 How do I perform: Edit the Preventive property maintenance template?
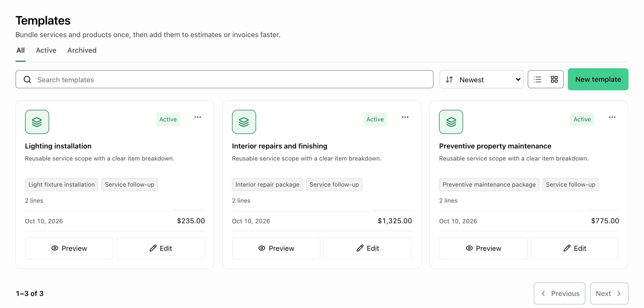pyautogui.click(x=575, y=248)
